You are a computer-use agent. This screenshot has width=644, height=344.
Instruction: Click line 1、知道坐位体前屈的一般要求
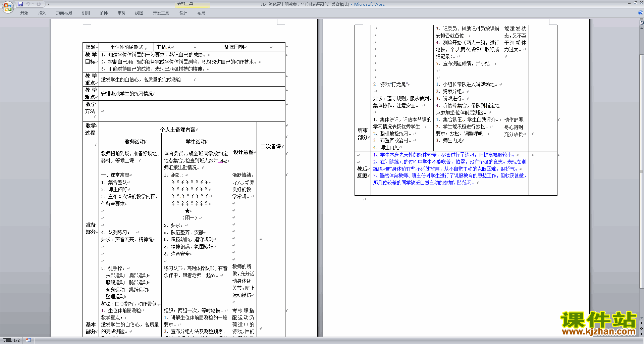154,55
